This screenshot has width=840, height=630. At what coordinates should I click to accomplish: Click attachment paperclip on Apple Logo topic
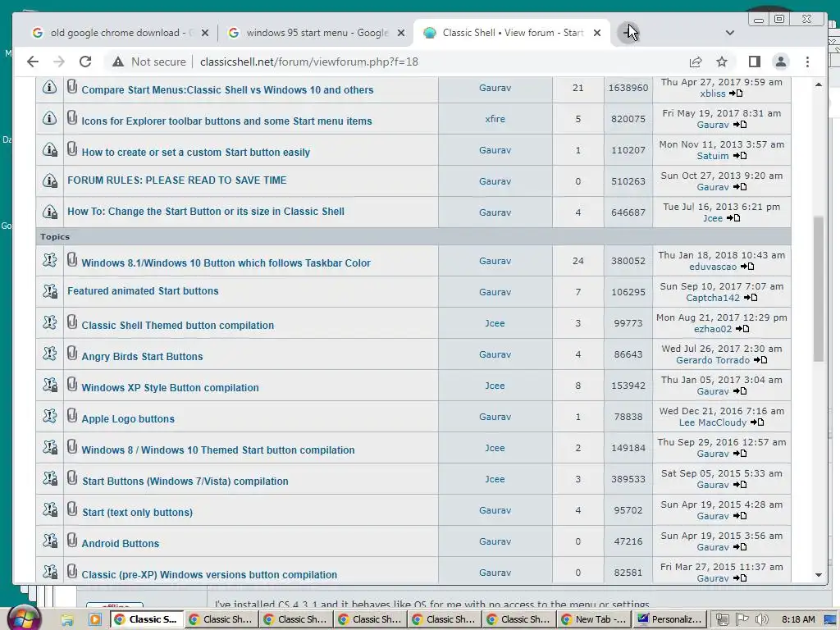[x=72, y=416]
